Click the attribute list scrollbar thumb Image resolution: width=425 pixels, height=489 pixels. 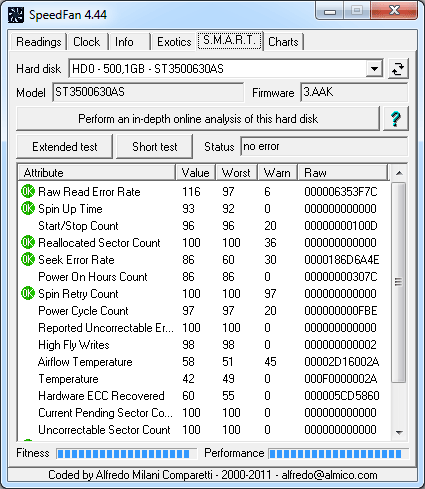398,282
